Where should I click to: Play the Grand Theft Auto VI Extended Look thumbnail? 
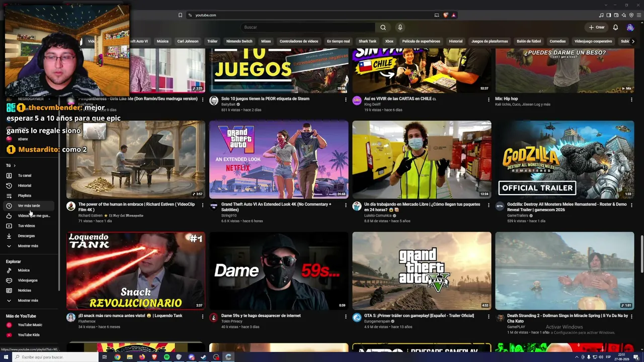coord(279,160)
